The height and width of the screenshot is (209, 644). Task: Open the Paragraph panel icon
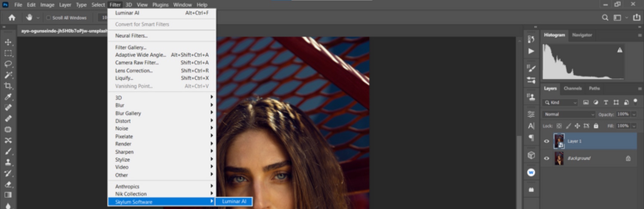[x=531, y=138]
